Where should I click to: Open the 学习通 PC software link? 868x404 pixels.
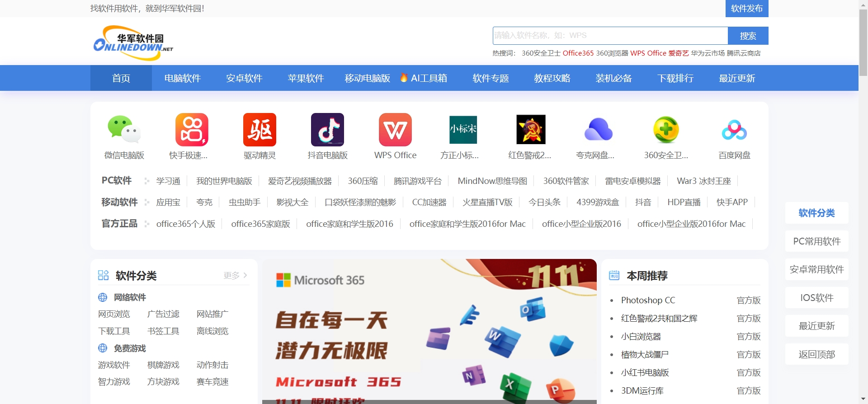tap(168, 181)
